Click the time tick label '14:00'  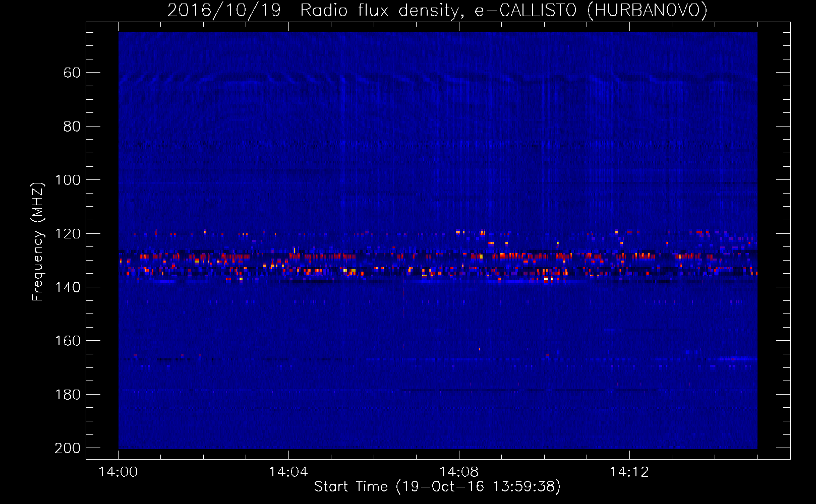tap(118, 472)
